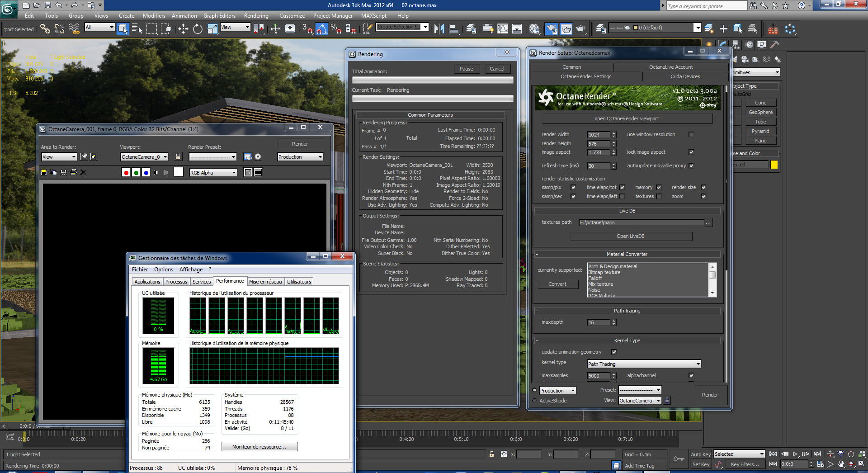The height and width of the screenshot is (473, 868).
Task: Open Area to Render View dropdown
Action: coord(59,157)
